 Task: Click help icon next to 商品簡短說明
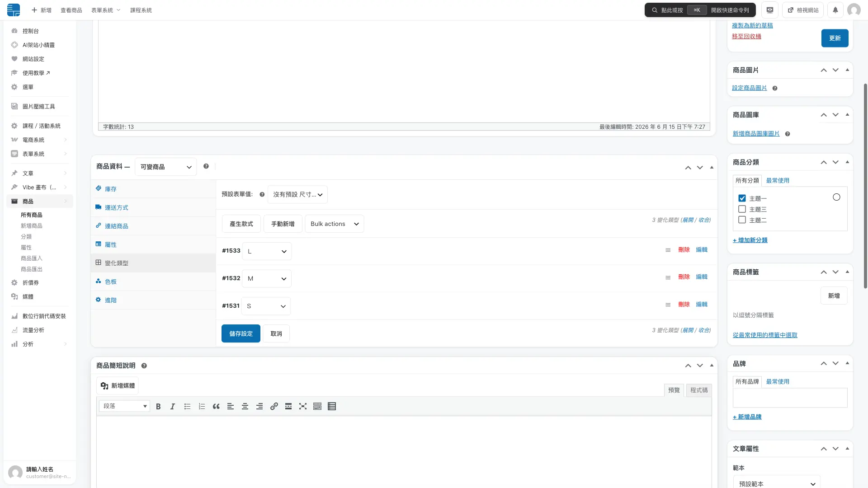[144, 366]
